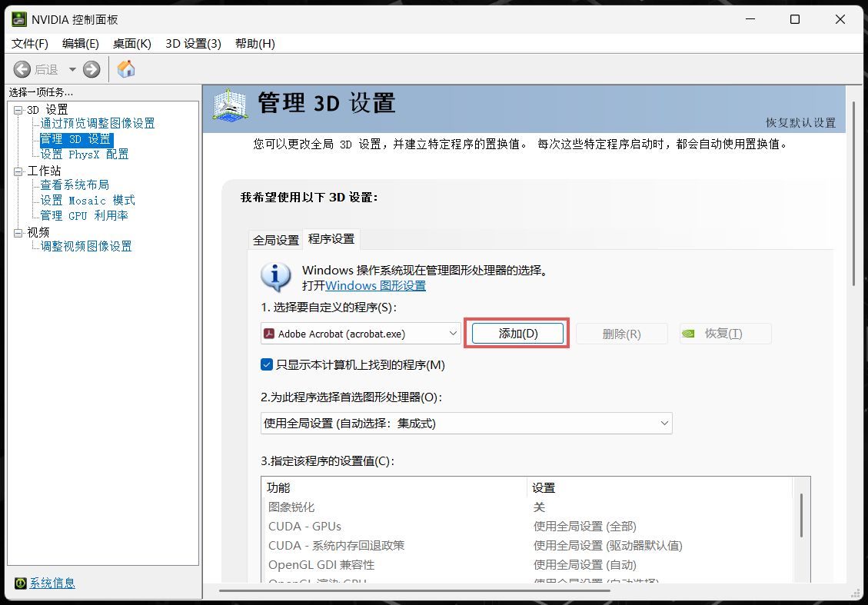
Task: Switch to the 全局设置 tab
Action: [x=276, y=240]
